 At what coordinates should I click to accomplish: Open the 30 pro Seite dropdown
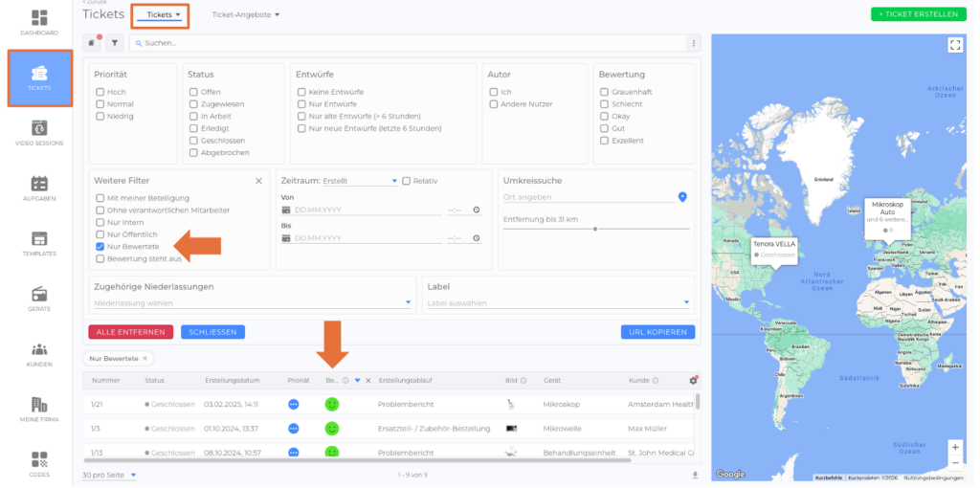pos(109,475)
